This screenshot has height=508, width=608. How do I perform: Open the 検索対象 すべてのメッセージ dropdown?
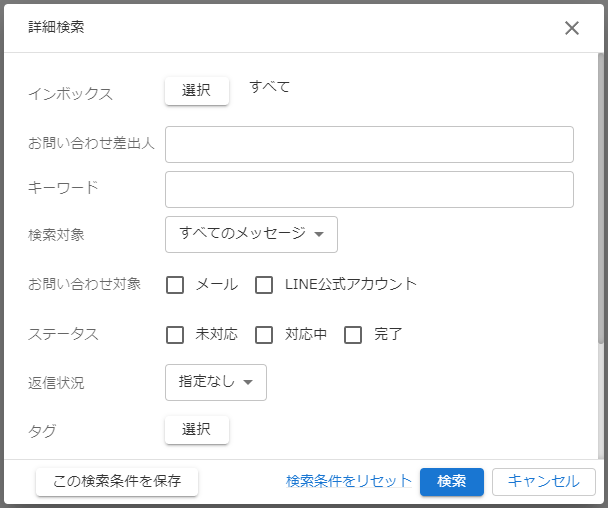point(251,234)
